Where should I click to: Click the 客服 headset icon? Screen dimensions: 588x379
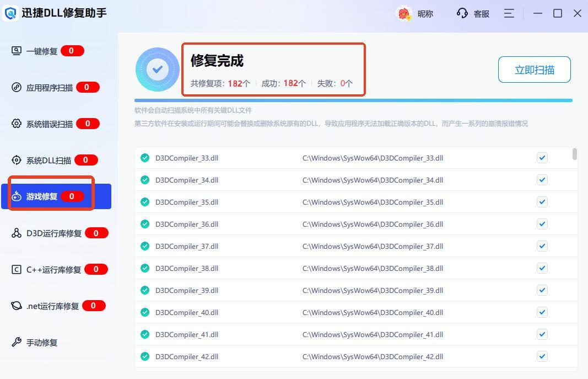[462, 13]
